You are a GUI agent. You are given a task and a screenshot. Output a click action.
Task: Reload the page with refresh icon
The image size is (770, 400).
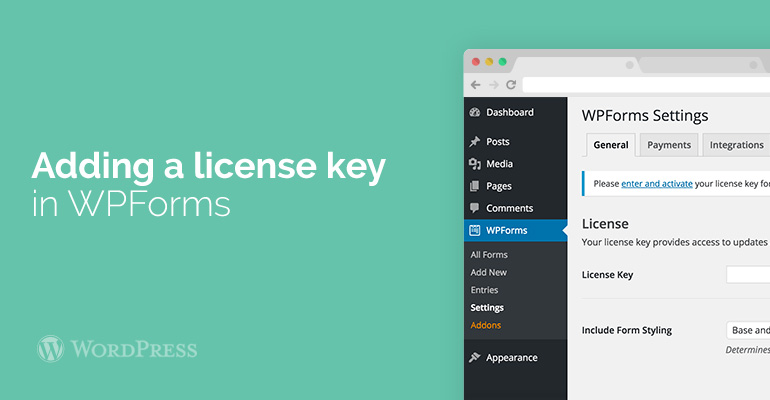click(x=511, y=84)
